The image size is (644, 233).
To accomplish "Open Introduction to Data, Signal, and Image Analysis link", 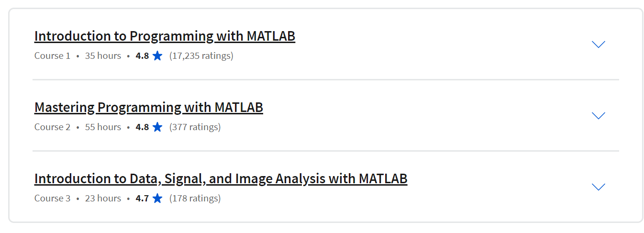I will click(x=221, y=179).
